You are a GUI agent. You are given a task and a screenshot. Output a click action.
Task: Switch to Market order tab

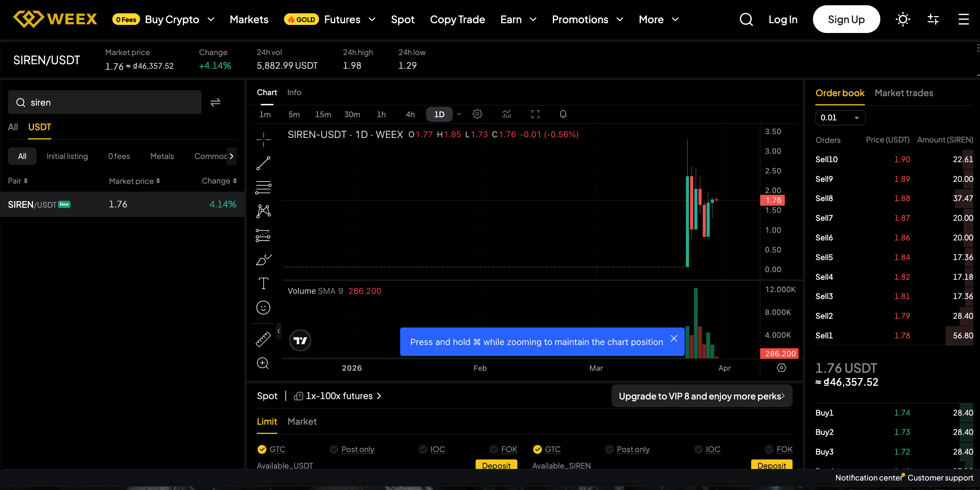(x=302, y=422)
